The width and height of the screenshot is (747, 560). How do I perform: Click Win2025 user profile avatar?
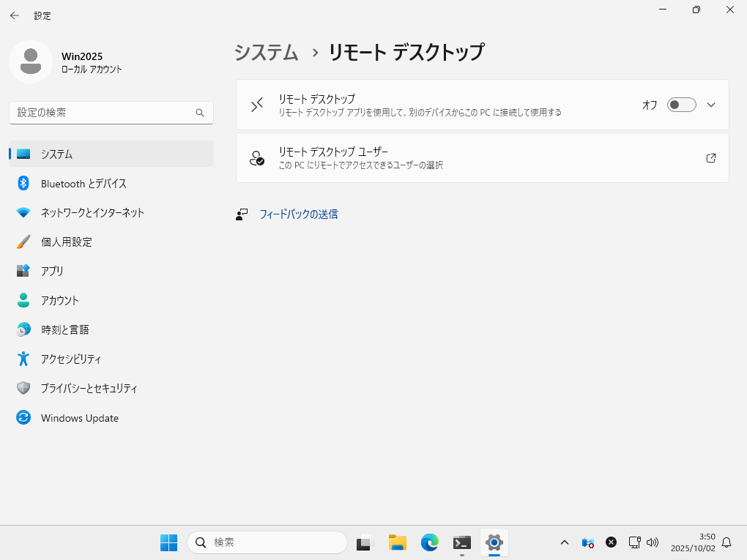31,61
